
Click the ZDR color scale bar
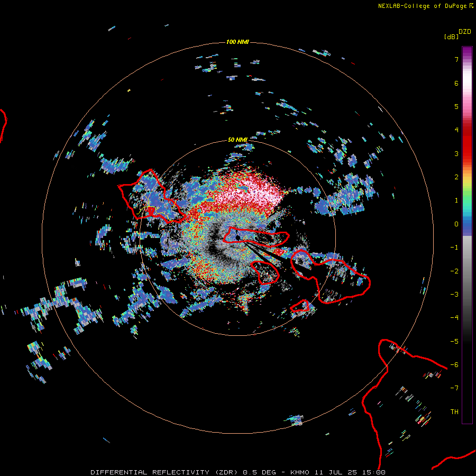pyautogui.click(x=467, y=235)
